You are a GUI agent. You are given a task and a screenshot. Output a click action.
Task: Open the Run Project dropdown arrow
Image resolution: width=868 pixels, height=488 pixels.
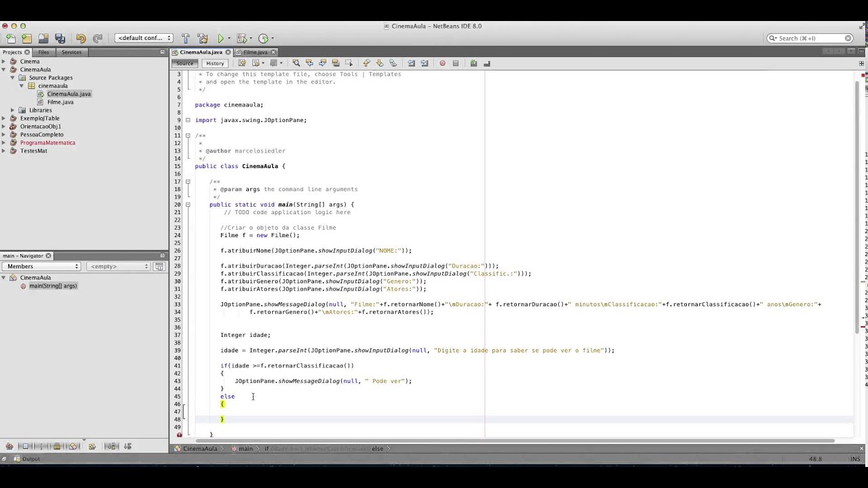point(229,39)
